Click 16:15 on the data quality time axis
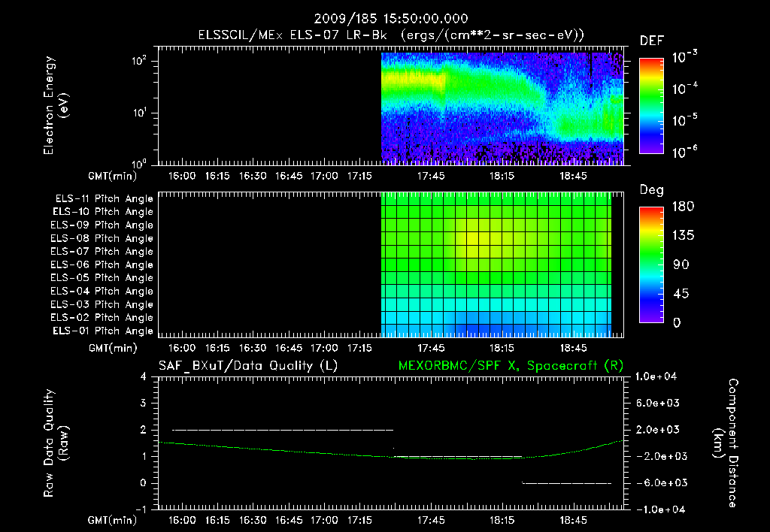 (217, 520)
